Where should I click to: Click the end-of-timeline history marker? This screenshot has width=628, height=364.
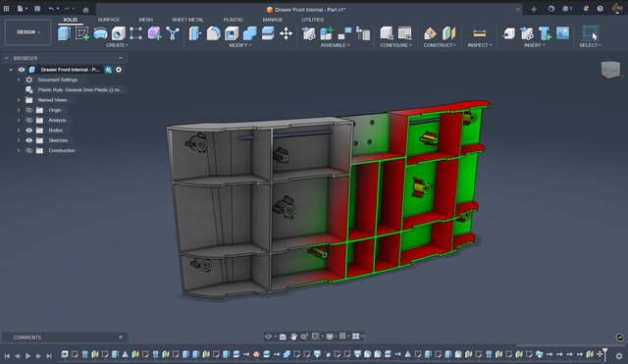604,354
